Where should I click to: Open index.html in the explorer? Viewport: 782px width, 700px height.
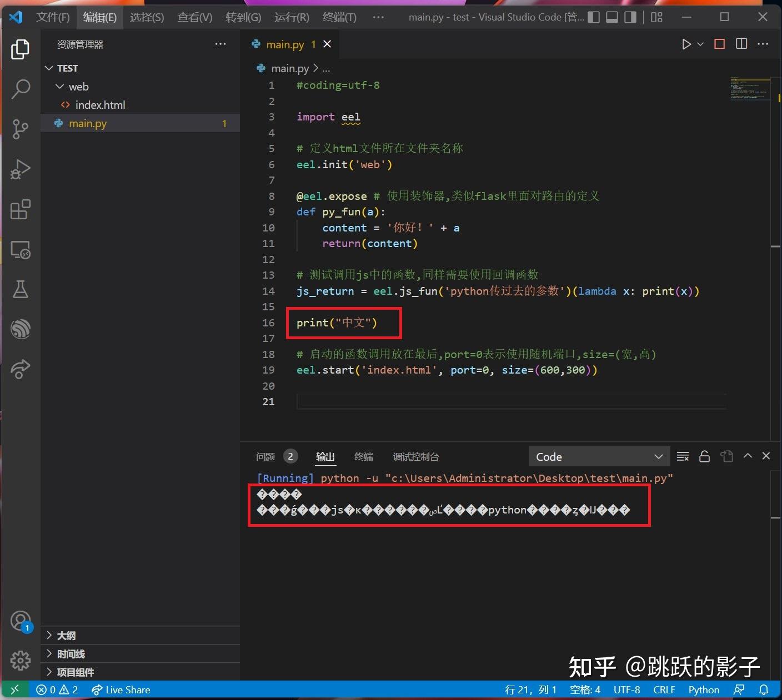[x=141, y=105]
